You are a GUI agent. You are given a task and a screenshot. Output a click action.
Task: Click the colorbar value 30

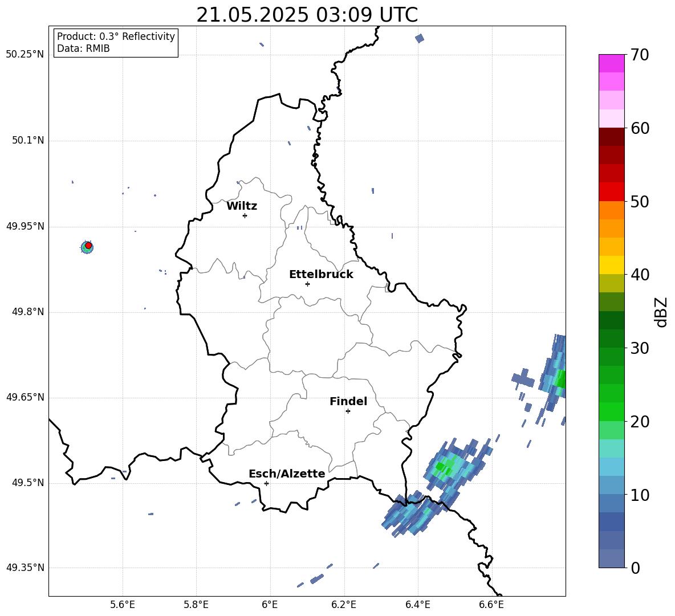click(x=640, y=348)
